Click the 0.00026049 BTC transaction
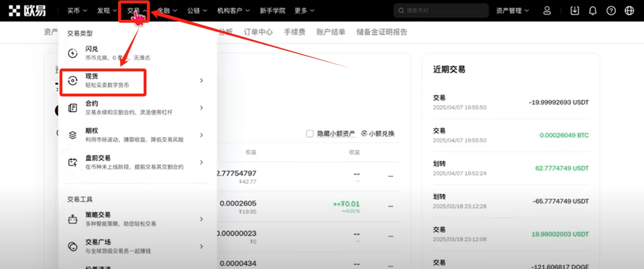Screen dimensions: 644x269 pyautogui.click(x=511, y=135)
